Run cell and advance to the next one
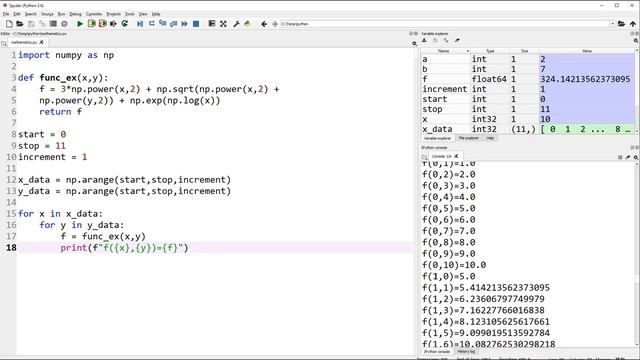The height and width of the screenshot is (360, 640). point(102,24)
